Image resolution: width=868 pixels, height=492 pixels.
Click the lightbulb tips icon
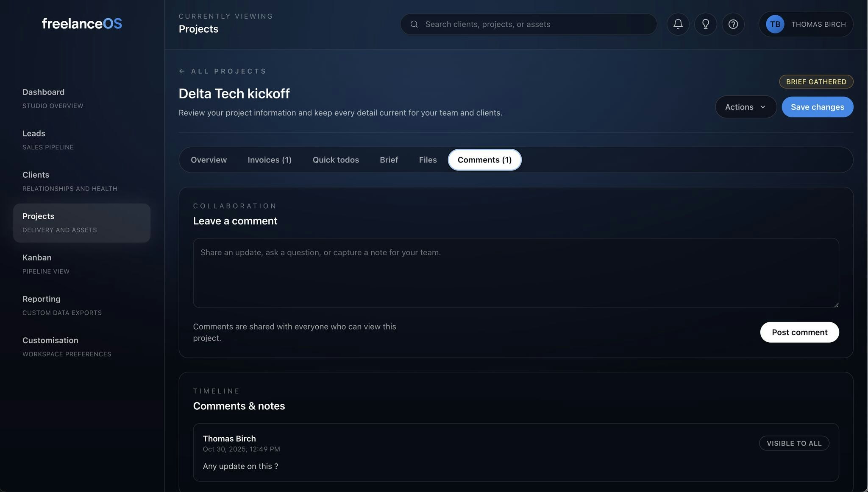pyautogui.click(x=706, y=24)
